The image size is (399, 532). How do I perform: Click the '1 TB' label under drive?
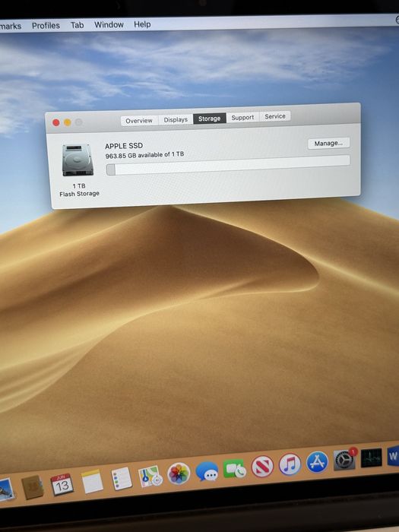pos(79,186)
